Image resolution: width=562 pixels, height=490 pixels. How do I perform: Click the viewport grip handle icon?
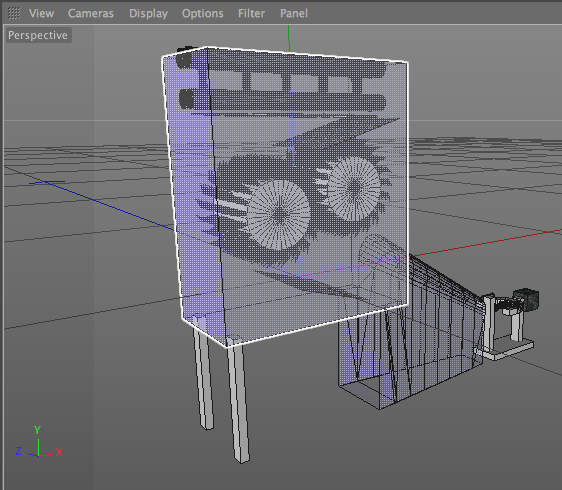(14, 13)
